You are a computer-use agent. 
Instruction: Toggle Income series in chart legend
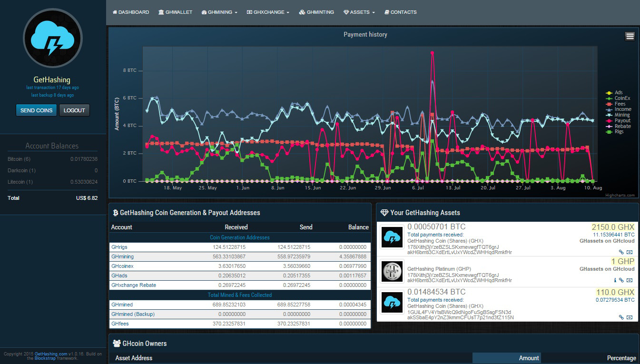point(618,109)
